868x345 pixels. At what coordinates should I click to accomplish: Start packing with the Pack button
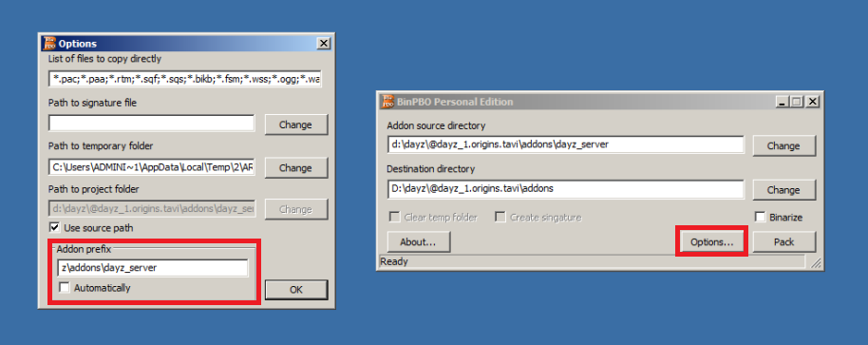pos(783,242)
